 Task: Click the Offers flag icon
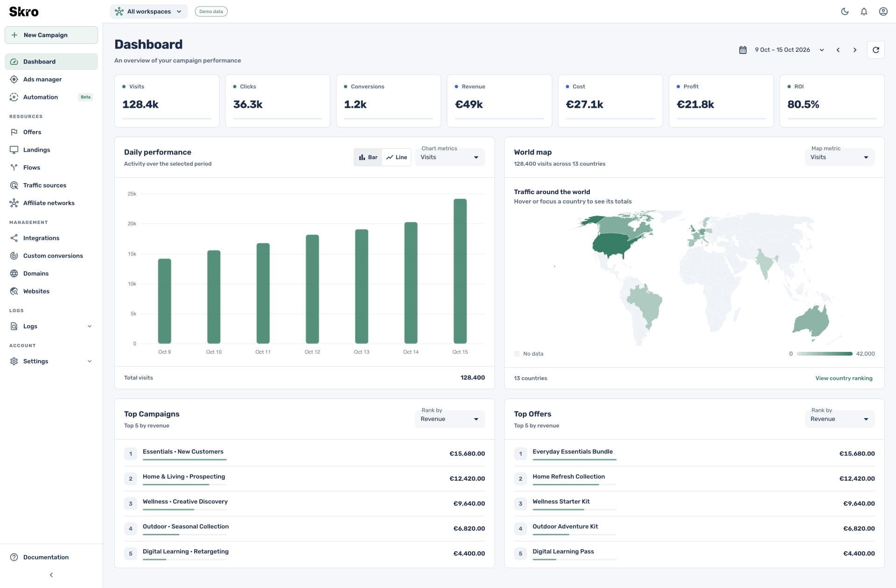pos(14,132)
